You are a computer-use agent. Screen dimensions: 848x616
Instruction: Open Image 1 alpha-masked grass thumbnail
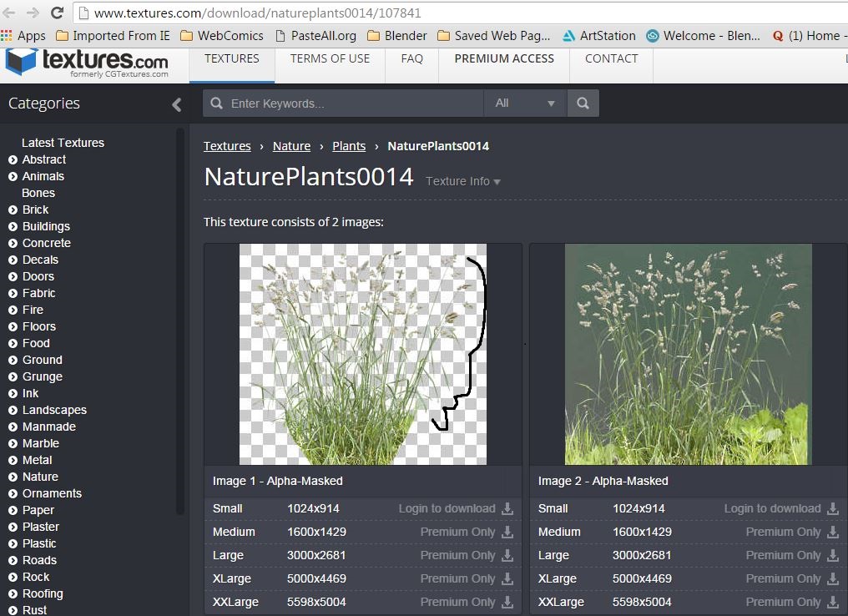pos(363,354)
